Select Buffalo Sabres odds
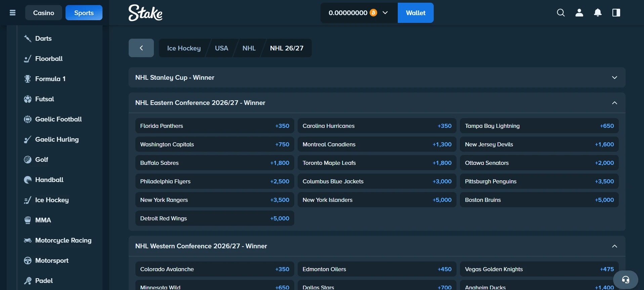 click(x=215, y=163)
